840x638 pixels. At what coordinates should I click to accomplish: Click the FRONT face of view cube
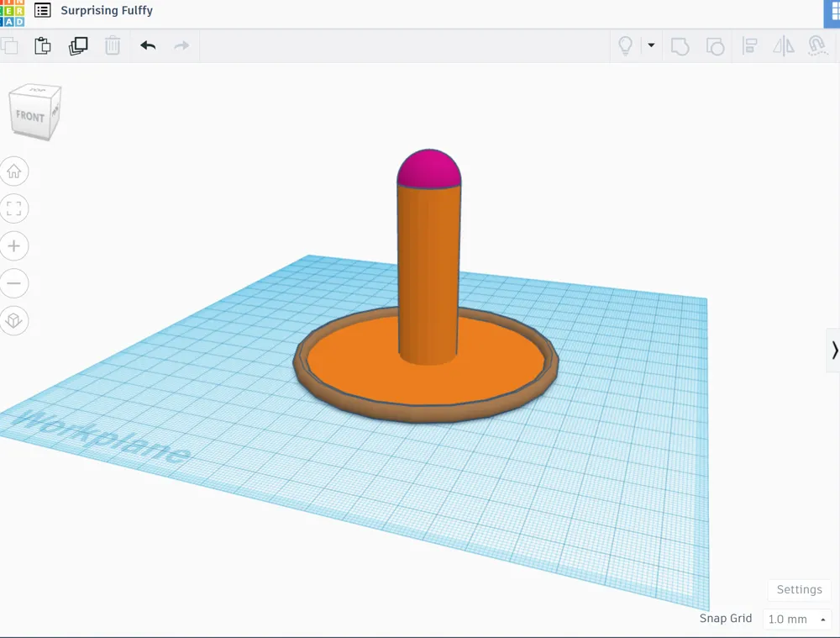[x=30, y=116]
